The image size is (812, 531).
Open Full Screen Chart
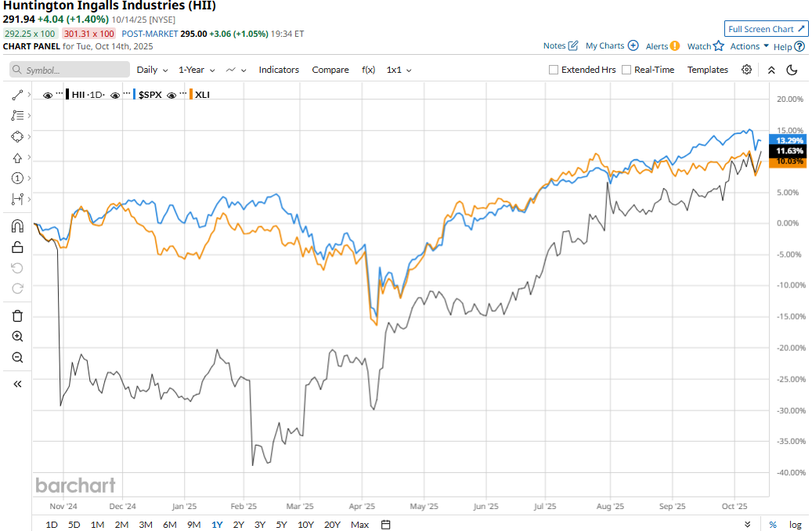coord(766,29)
